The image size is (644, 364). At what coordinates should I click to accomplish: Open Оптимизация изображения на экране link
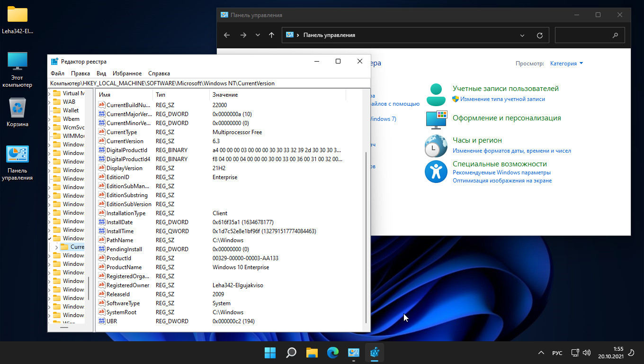pos(502,181)
